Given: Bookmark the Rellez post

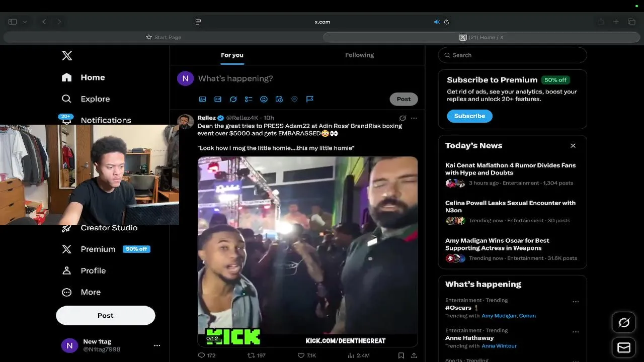Looking at the screenshot, I should pyautogui.click(x=401, y=355).
